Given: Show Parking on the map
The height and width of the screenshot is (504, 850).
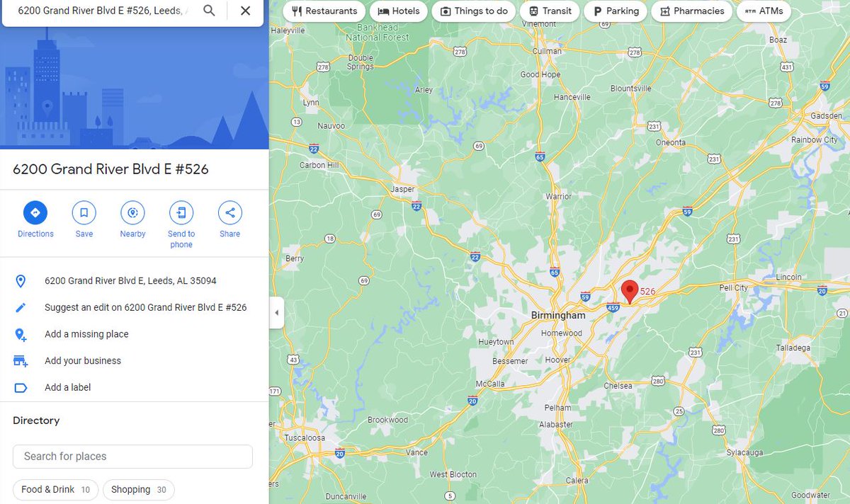Looking at the screenshot, I should (616, 11).
